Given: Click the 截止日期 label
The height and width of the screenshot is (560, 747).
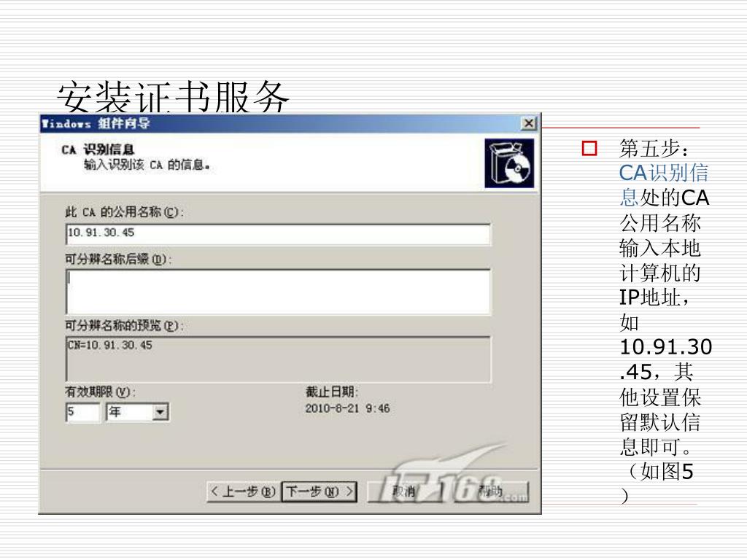Looking at the screenshot, I should click(x=332, y=392).
